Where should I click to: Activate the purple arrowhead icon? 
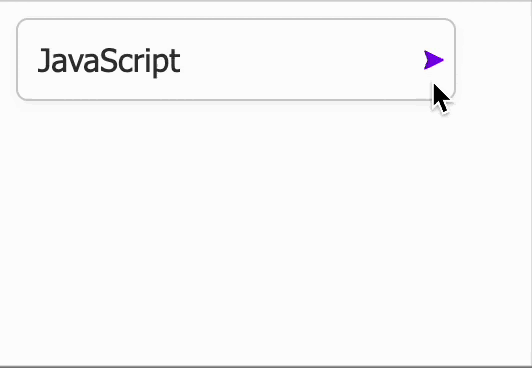click(433, 60)
